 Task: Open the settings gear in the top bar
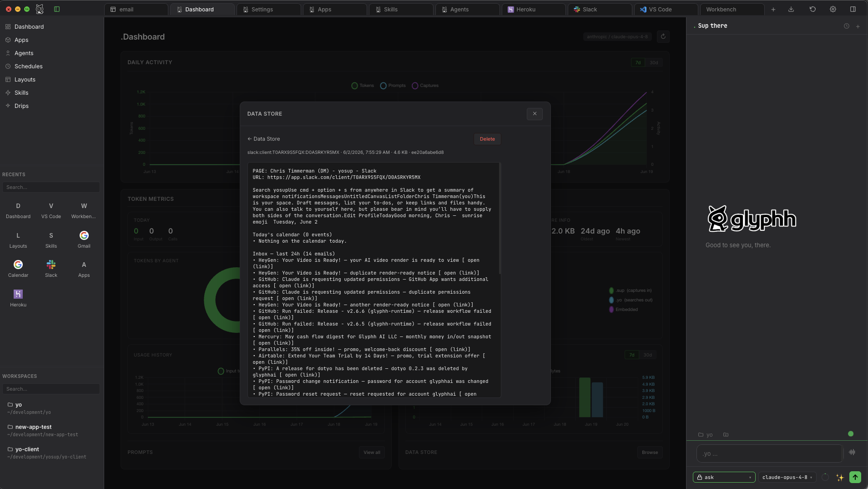(x=833, y=9)
